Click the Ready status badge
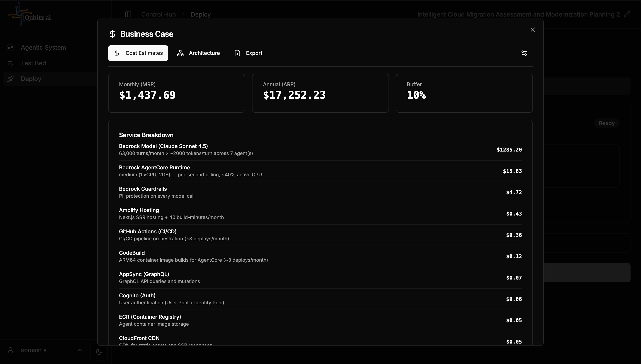Screen dimensions: 641x364 pos(607,123)
